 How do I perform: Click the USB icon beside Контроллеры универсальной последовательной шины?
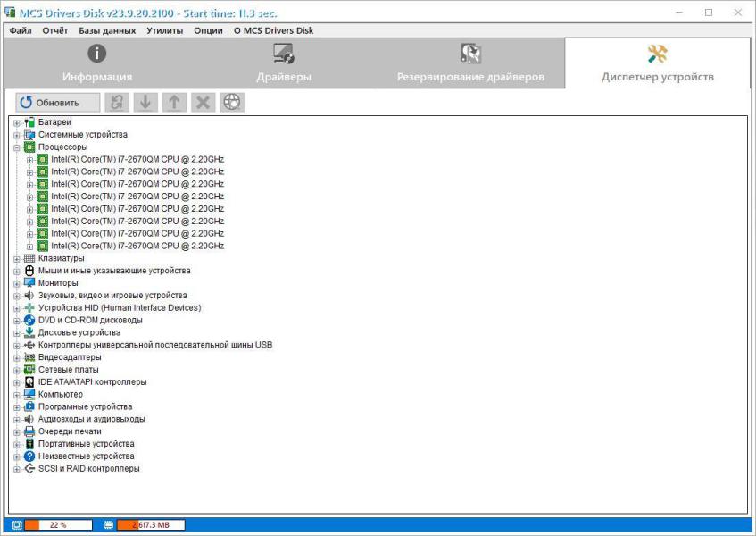pos(29,345)
